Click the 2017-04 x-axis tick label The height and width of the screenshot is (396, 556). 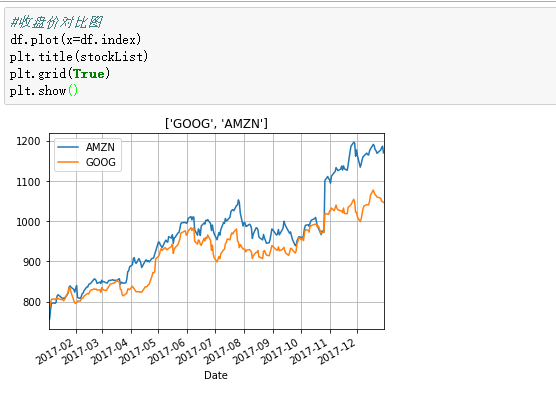point(110,351)
